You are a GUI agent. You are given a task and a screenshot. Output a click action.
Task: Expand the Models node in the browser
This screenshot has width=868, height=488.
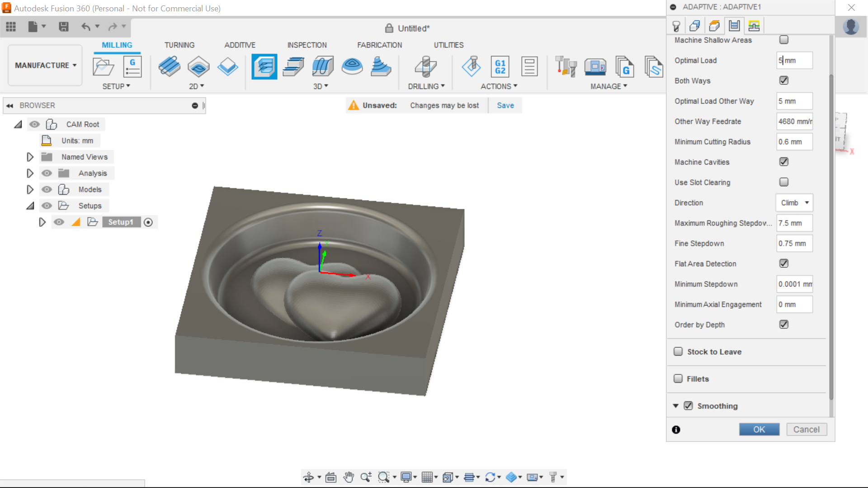[30, 189]
